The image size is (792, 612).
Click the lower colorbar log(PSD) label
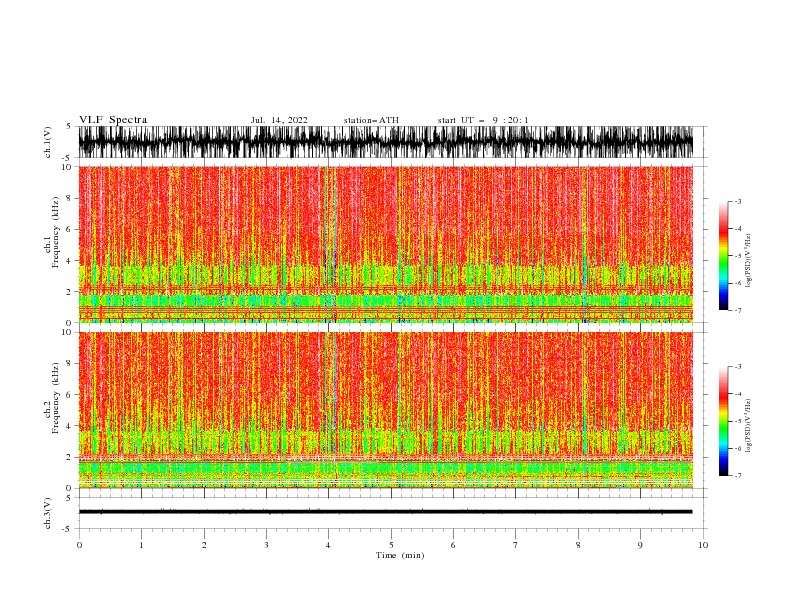click(x=748, y=426)
